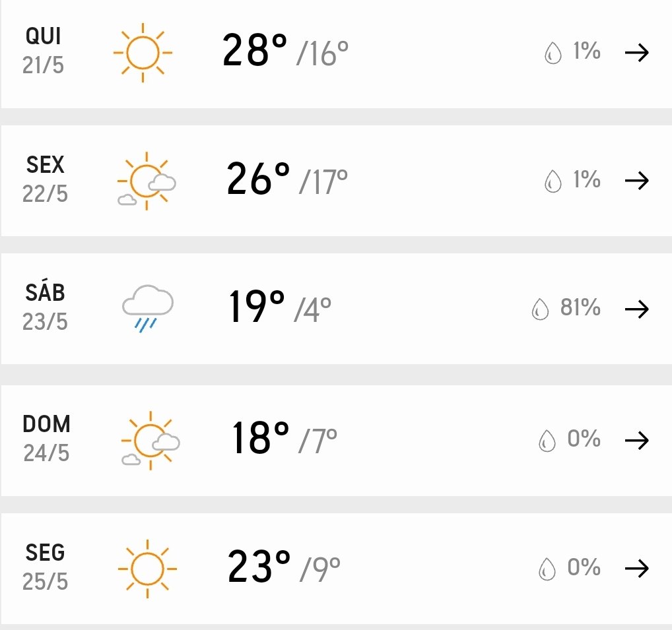Click the partly cloudy icon for SEX 22/5
Screen dimensions: 672x630
point(147,181)
